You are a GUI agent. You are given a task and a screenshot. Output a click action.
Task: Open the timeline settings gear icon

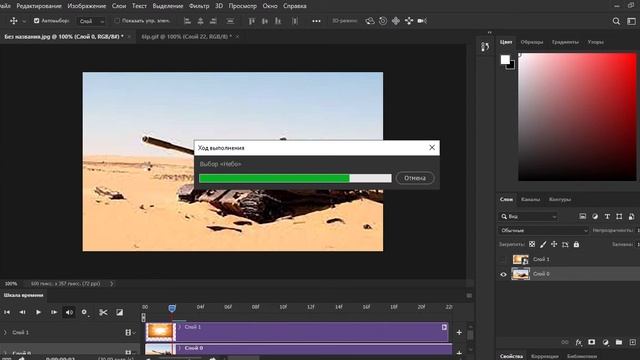(84, 312)
